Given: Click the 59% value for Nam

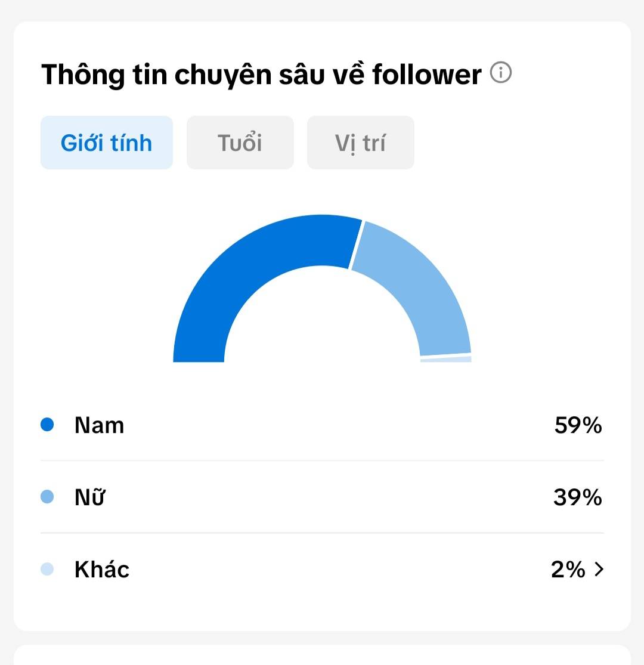Looking at the screenshot, I should pyautogui.click(x=578, y=425).
